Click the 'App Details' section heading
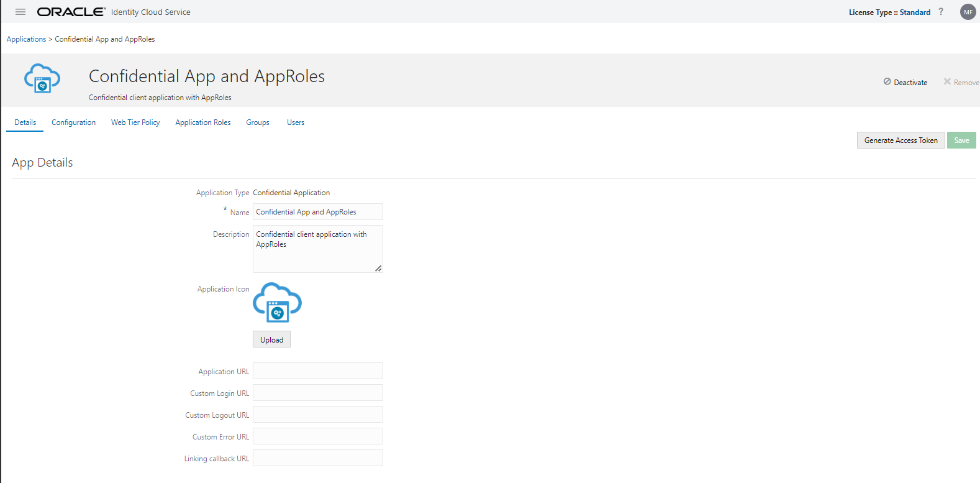This screenshot has width=980, height=483. pyautogui.click(x=42, y=163)
